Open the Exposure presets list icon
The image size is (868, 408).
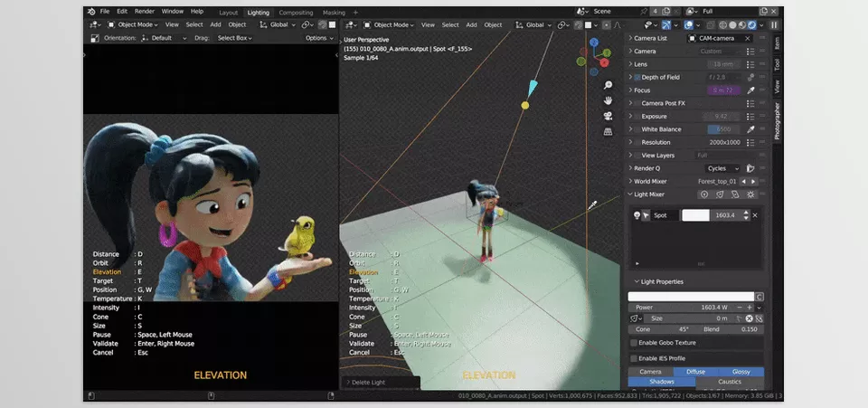[x=750, y=117]
